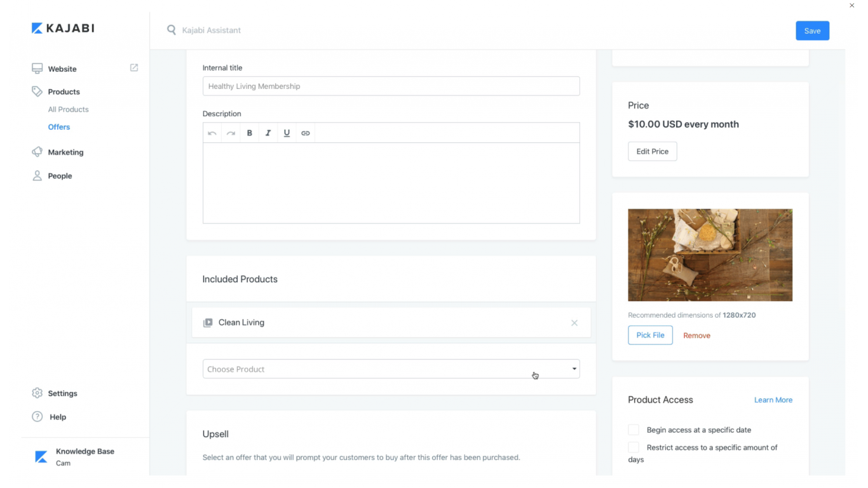Open Settings in sidebar

(x=62, y=393)
